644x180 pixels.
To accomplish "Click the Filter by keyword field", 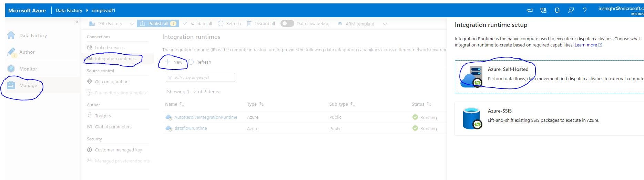I will tap(200, 77).
